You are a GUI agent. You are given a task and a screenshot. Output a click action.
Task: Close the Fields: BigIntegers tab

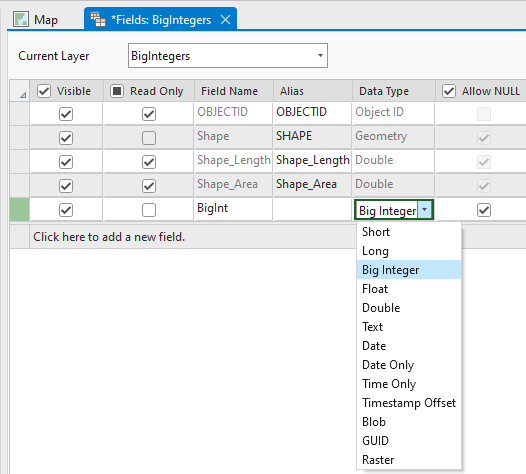[x=225, y=20]
